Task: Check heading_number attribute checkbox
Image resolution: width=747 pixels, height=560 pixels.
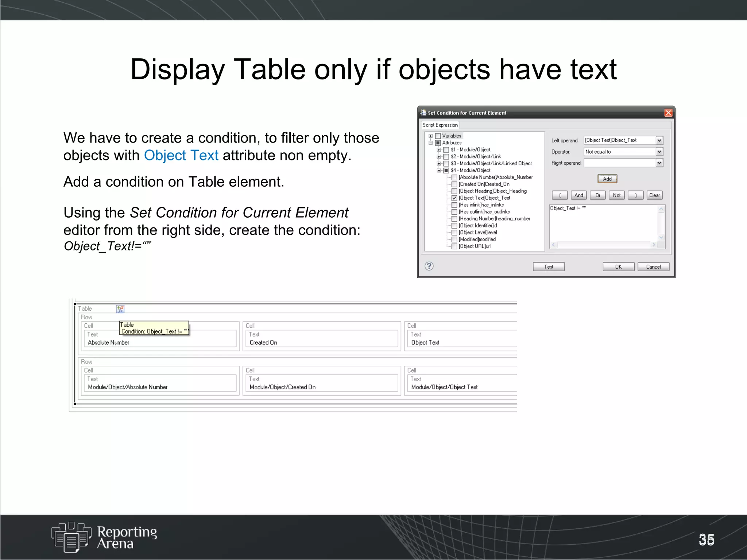Action: (454, 219)
